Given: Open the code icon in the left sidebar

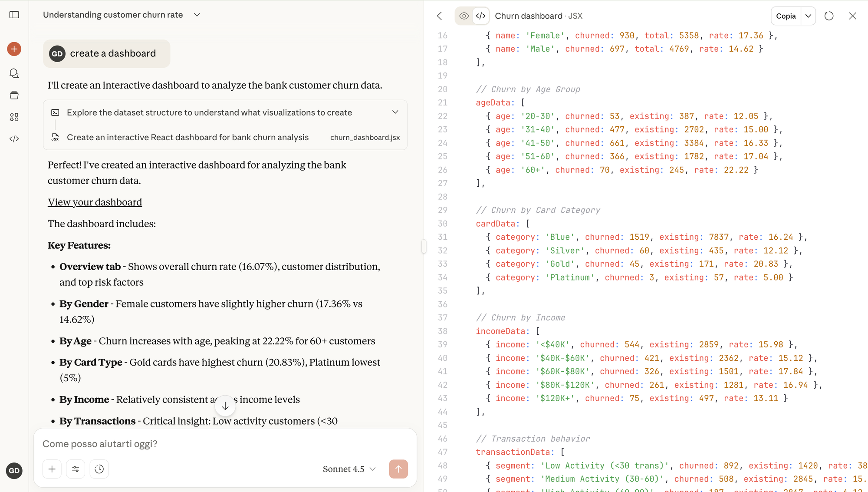Looking at the screenshot, I should 14,139.
